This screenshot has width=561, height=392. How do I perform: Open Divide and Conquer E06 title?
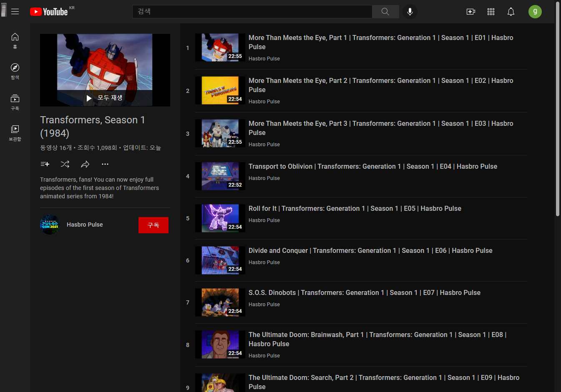click(x=370, y=250)
